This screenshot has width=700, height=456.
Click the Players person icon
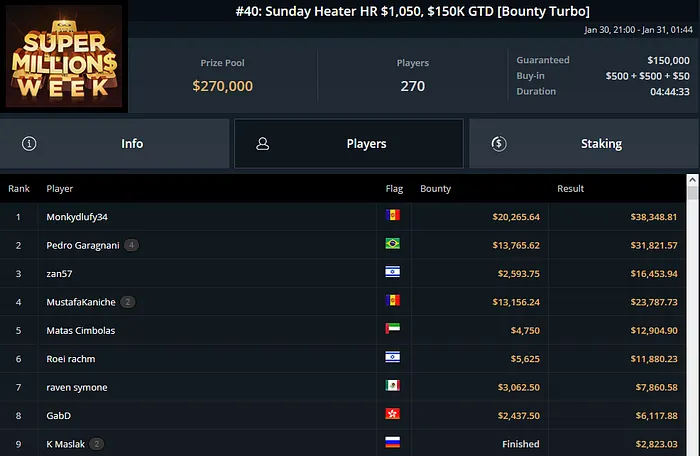[263, 144]
